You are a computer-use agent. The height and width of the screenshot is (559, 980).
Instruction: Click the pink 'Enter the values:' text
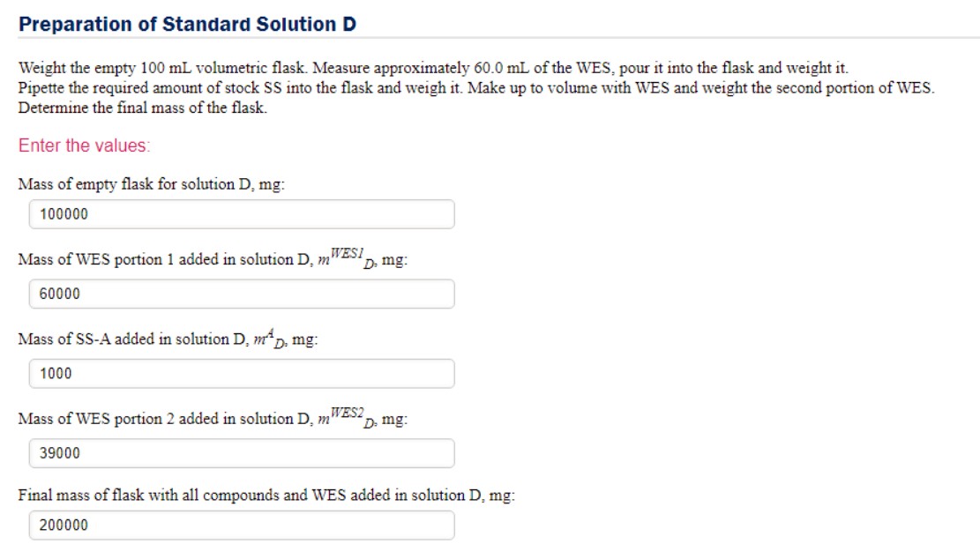tap(85, 145)
